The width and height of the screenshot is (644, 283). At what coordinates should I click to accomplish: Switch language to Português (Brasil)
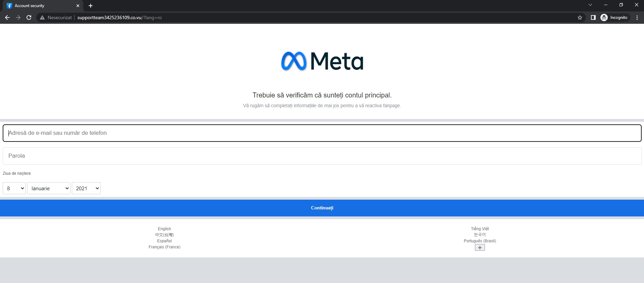click(x=480, y=241)
